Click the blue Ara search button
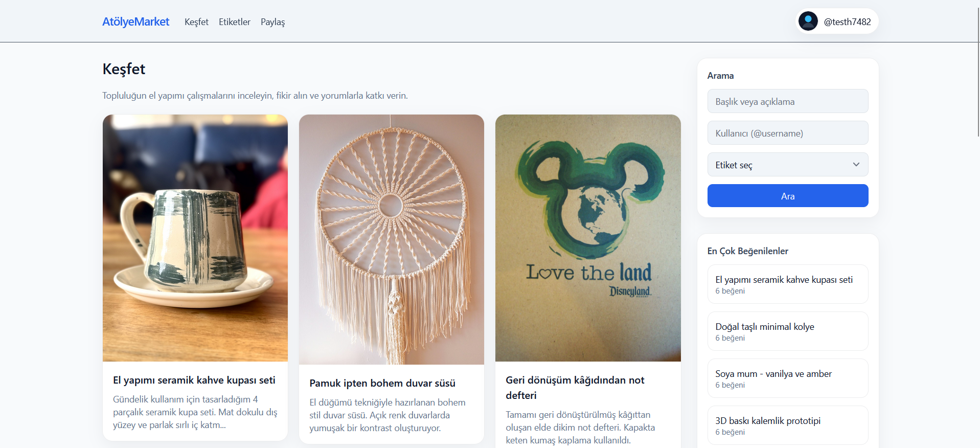 (x=788, y=196)
